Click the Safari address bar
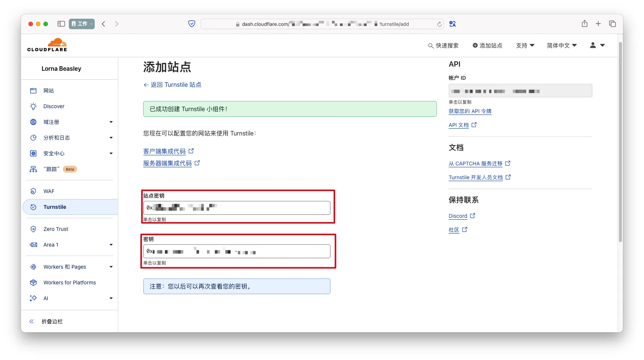644x360 pixels. click(x=322, y=24)
